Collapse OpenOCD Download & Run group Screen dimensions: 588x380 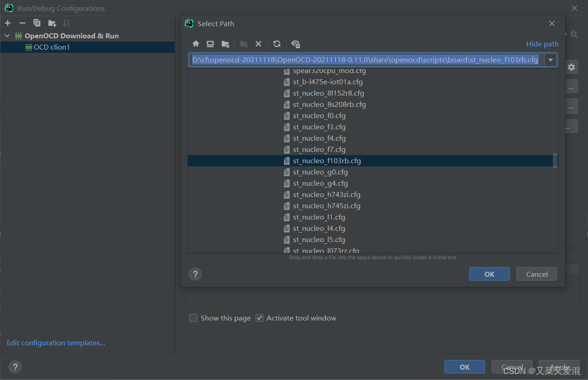point(7,36)
